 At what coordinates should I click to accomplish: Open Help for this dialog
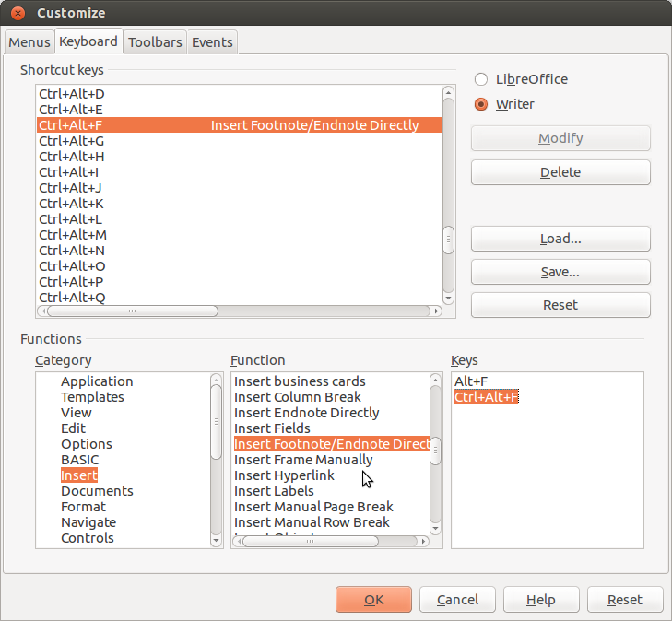[x=541, y=600]
